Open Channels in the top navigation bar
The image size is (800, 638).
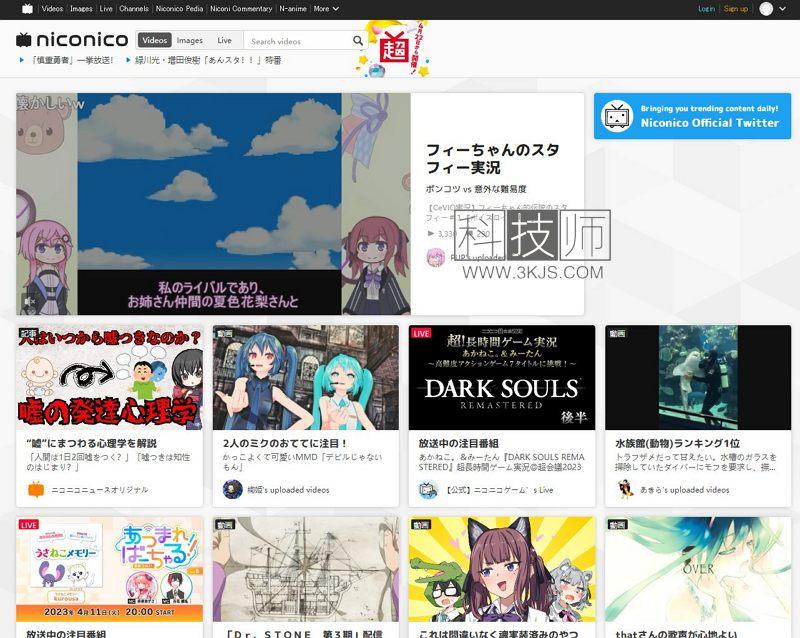click(x=134, y=9)
